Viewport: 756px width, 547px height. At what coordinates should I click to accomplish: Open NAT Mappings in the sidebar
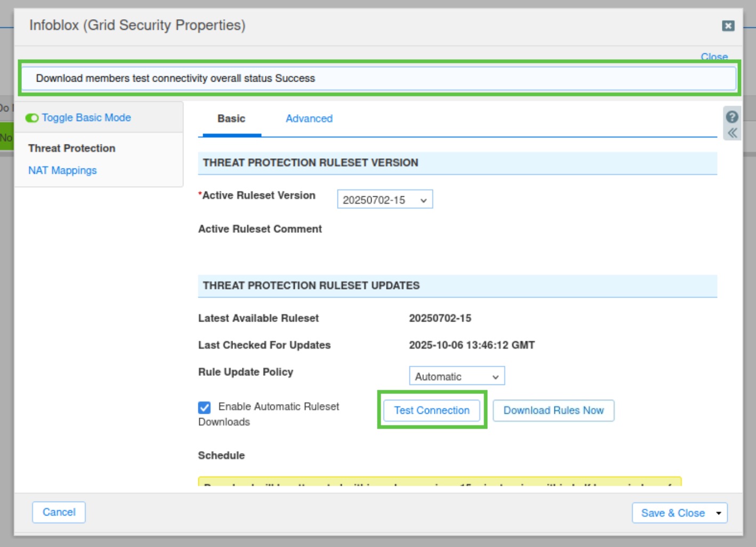pos(62,171)
